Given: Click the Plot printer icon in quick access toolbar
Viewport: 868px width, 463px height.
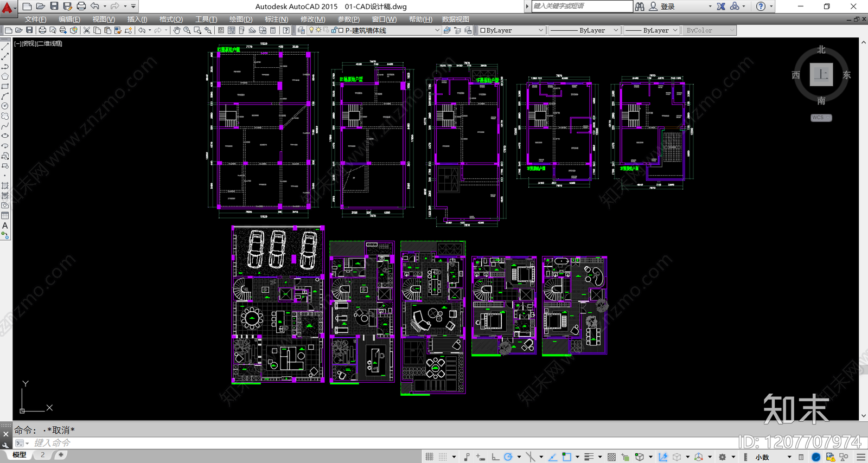Looking at the screenshot, I should pyautogui.click(x=81, y=6).
